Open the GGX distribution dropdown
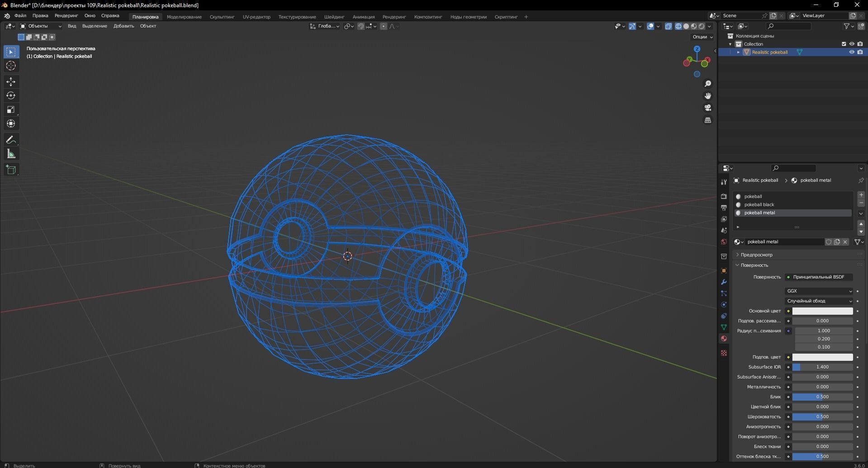The image size is (868, 468). click(x=819, y=291)
